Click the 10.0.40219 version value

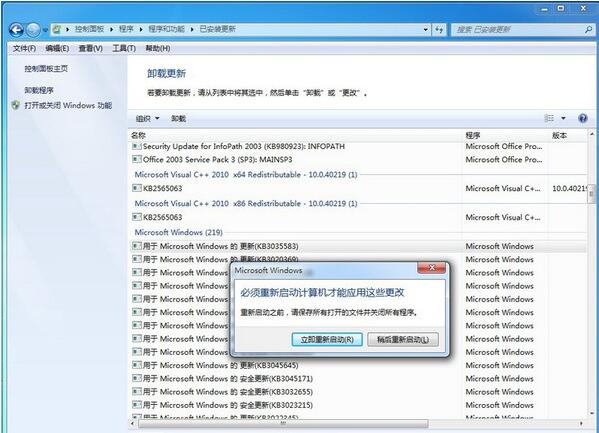coord(569,188)
